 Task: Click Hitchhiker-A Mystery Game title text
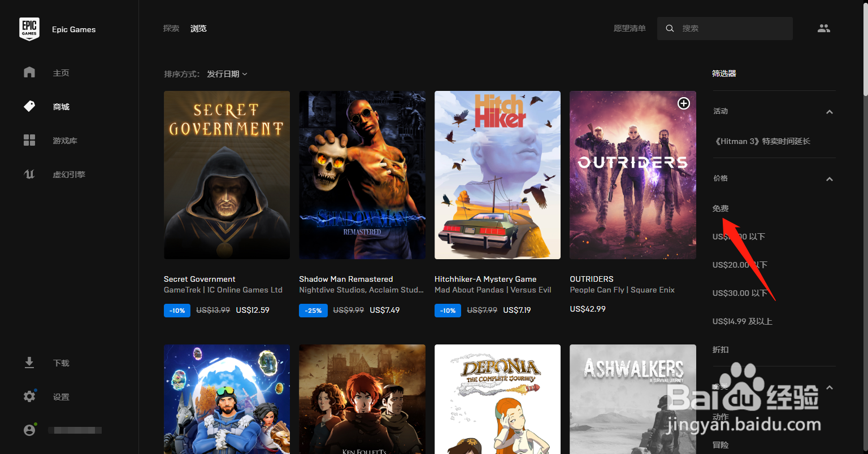pos(485,279)
